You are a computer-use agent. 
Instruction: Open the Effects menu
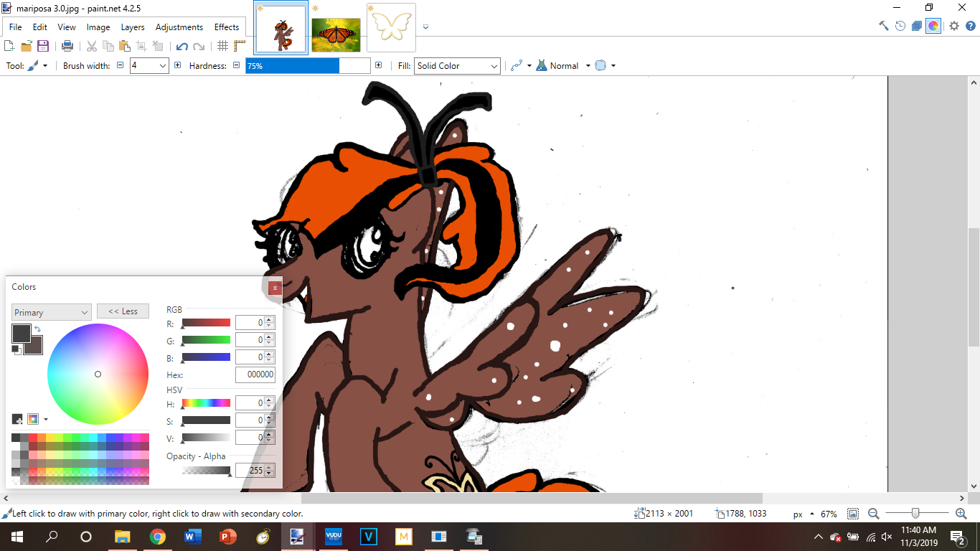point(226,27)
